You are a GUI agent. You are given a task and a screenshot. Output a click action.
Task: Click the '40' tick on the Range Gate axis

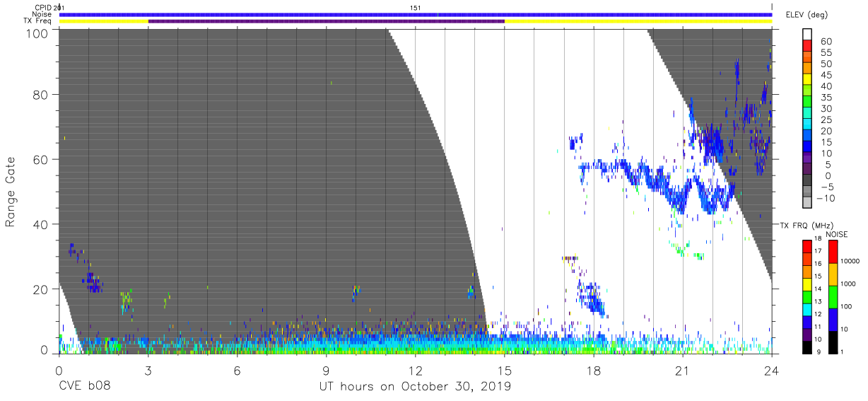pyautogui.click(x=41, y=224)
